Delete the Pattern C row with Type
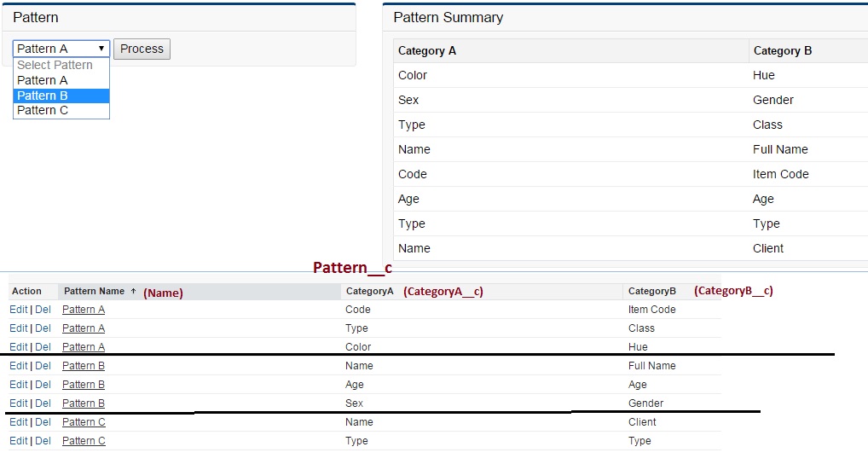This screenshot has width=868, height=470. point(43,441)
